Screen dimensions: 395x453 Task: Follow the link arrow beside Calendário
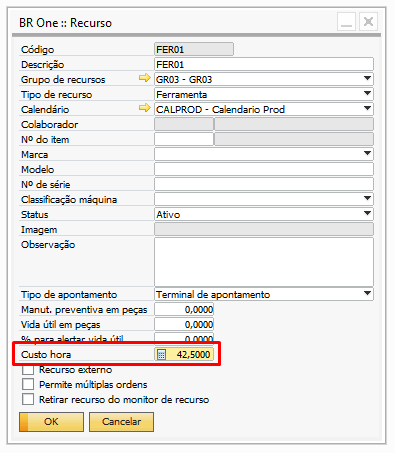point(145,108)
